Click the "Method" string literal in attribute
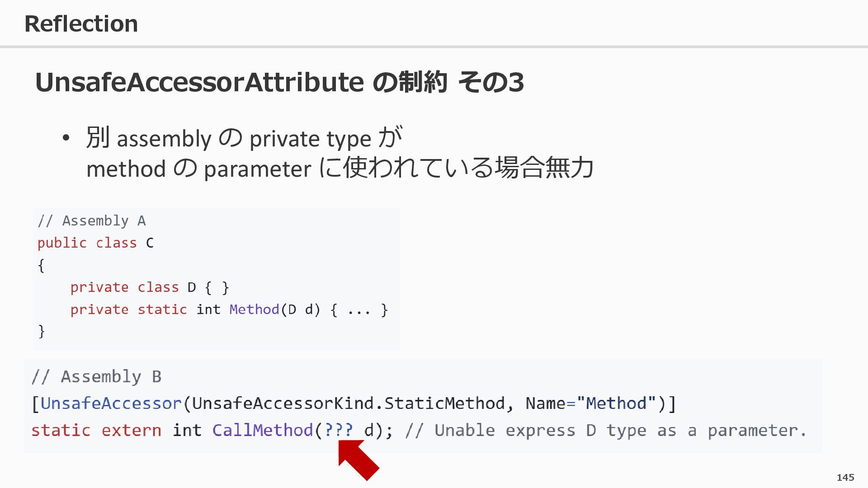868x488 pixels. tap(616, 403)
